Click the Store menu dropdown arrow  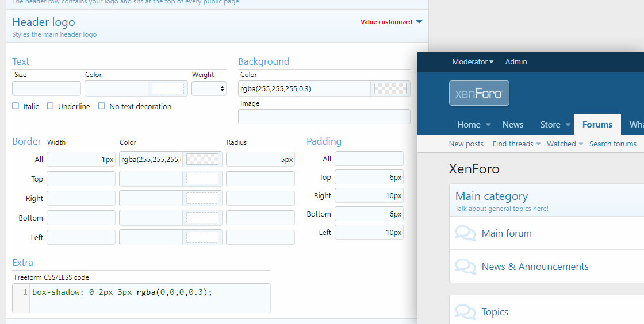tap(568, 125)
